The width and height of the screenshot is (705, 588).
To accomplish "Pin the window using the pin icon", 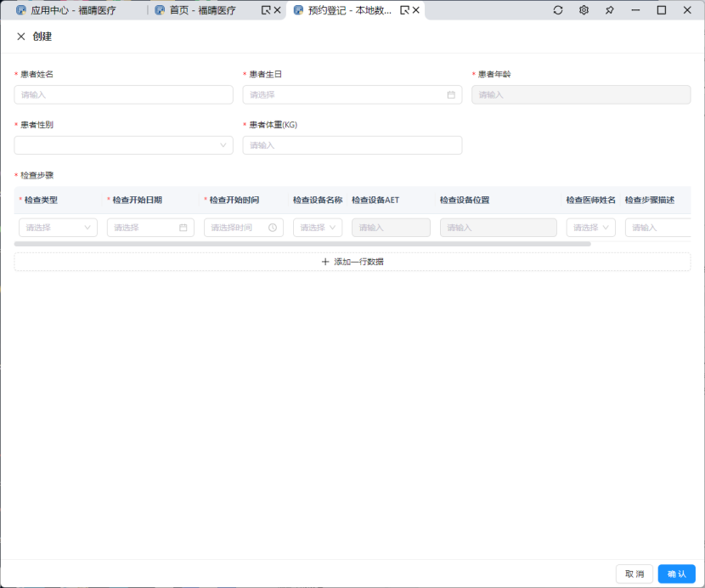I will click(609, 10).
